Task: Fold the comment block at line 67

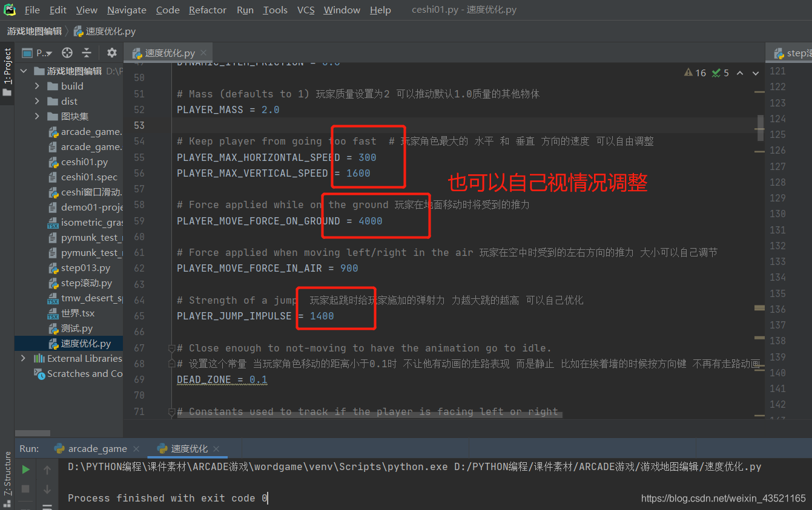Action: click(172, 348)
